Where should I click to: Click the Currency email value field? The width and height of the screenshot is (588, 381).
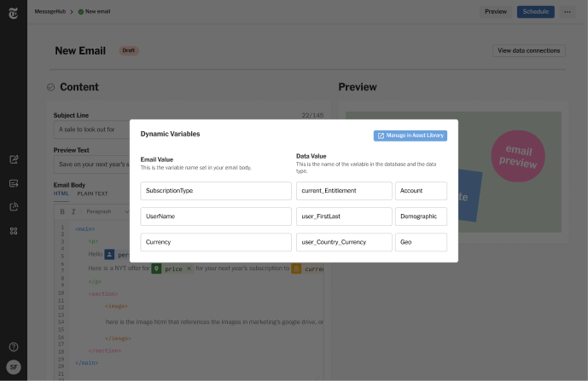216,242
